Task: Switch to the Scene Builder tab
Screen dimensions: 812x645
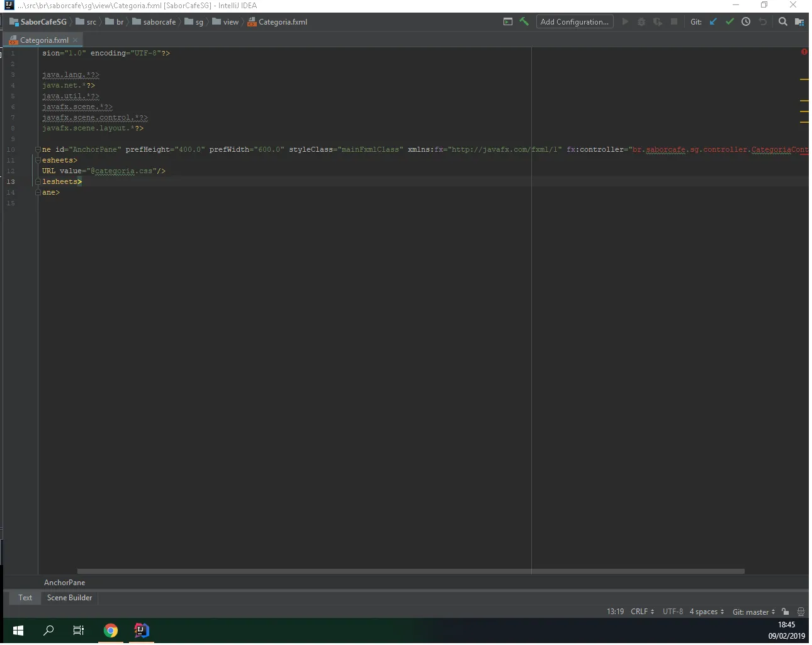Action: pos(69,598)
